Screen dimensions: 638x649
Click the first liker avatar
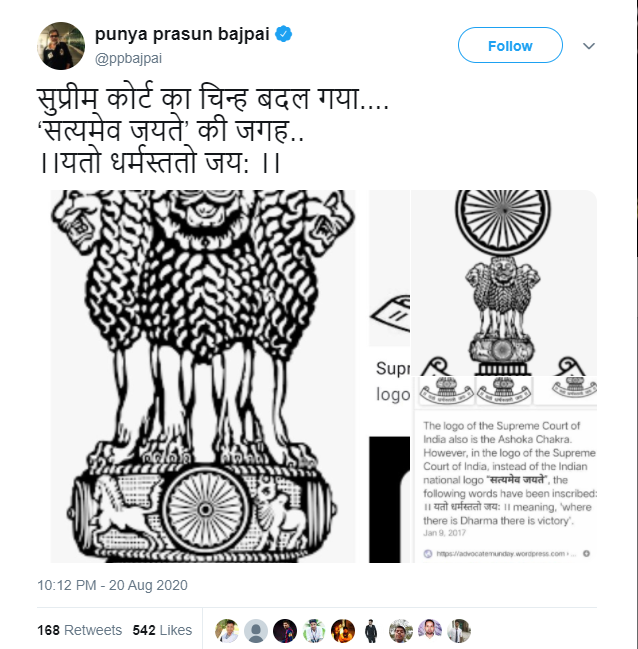coord(227,631)
